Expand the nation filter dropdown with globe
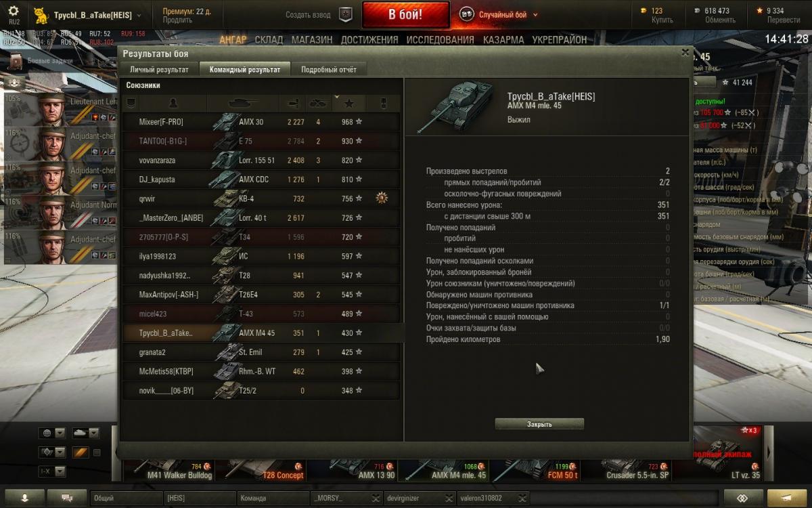Image resolution: width=812 pixels, height=508 pixels. (52, 433)
